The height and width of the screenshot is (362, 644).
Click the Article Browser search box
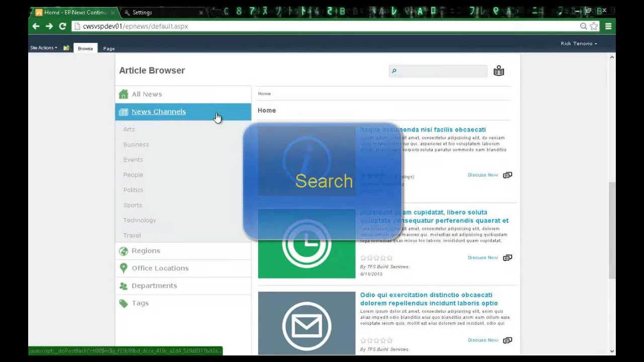pos(438,71)
